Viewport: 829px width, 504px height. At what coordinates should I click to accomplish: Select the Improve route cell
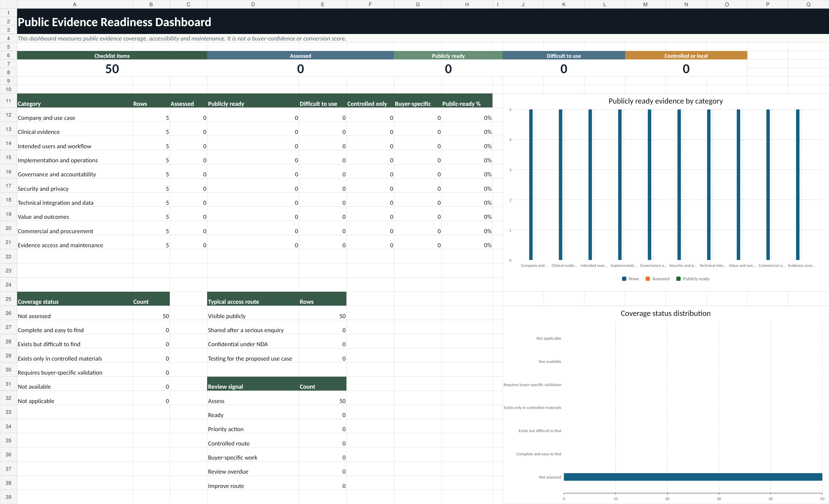click(x=253, y=483)
